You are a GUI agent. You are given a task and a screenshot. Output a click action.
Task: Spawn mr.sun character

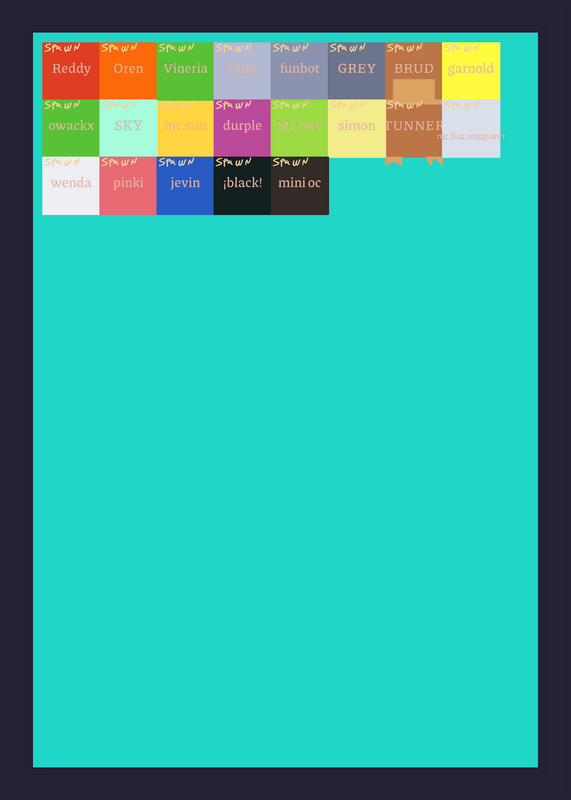click(185, 128)
